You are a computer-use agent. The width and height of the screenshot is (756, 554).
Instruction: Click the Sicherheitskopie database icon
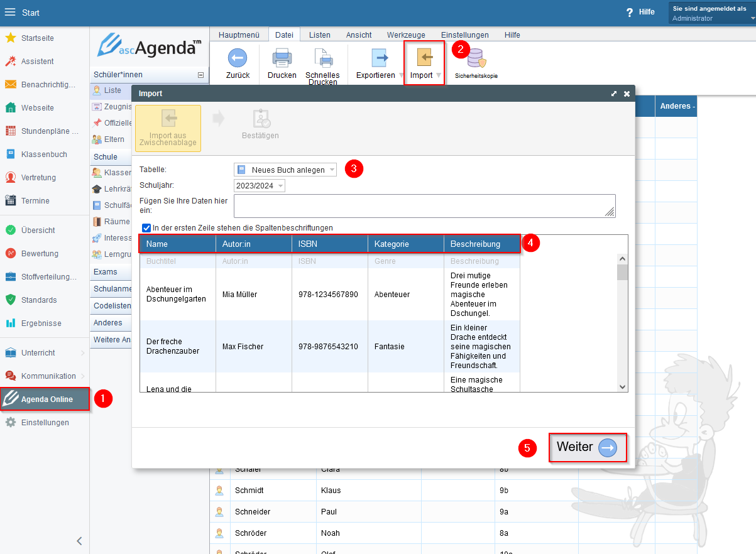[476, 58]
